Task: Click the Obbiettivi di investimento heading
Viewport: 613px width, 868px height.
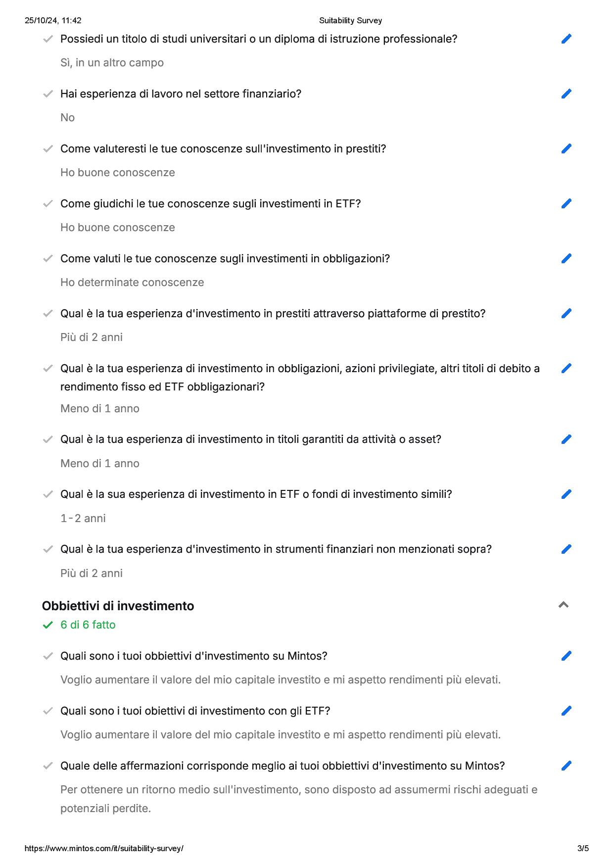Action: point(118,606)
